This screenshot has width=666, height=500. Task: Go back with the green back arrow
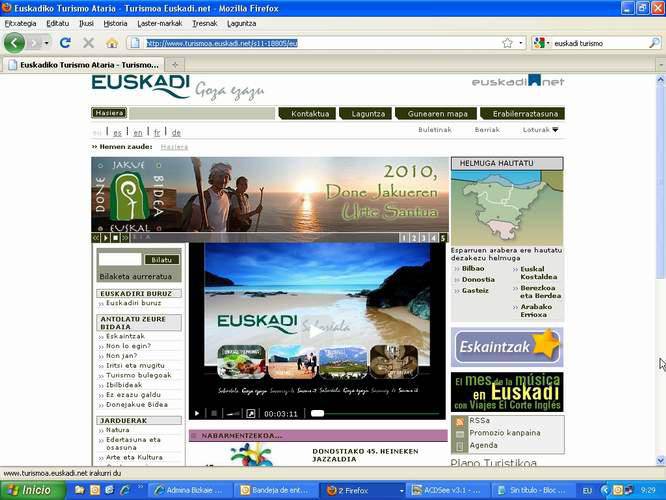[x=14, y=42]
